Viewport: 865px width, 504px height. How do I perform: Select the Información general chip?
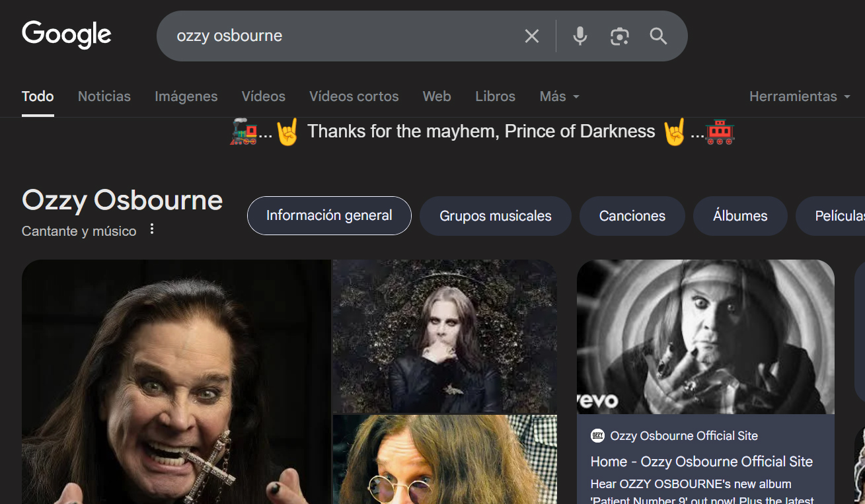click(329, 215)
